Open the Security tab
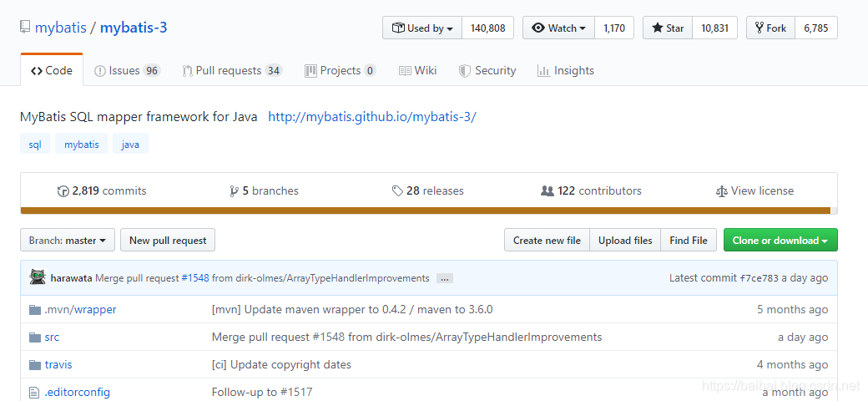Viewport: 868px width, 401px height. point(487,70)
